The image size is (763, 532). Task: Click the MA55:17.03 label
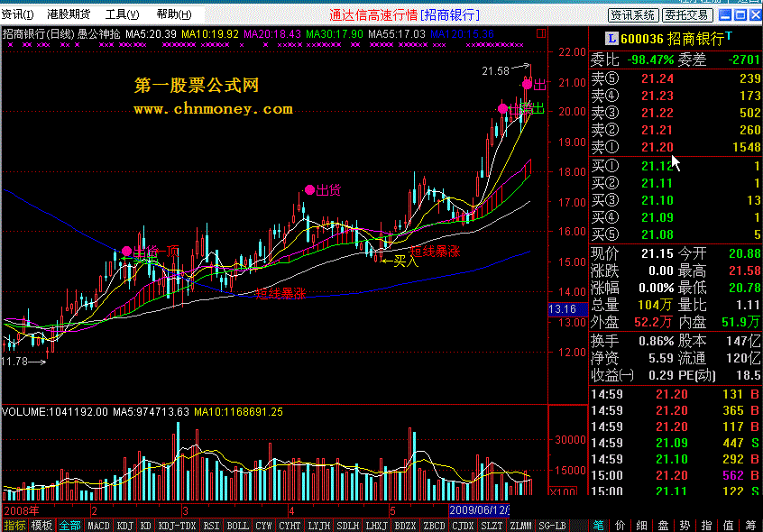(397, 34)
